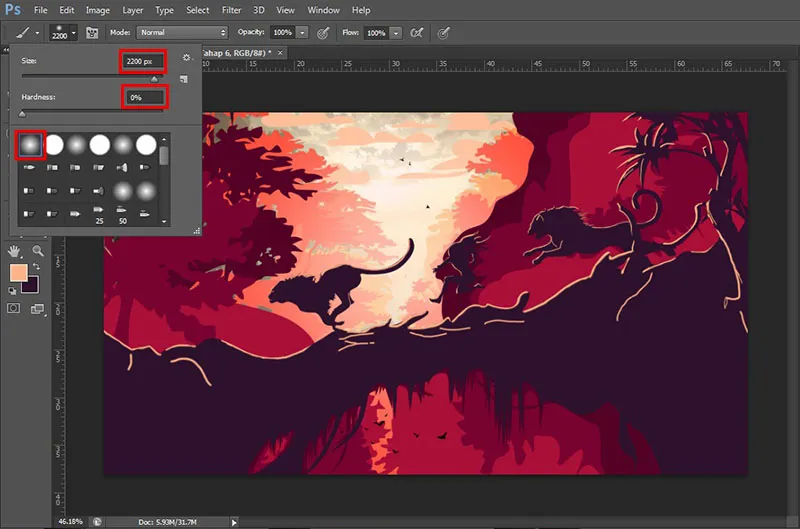Click the brush Hardness 0% input field

coord(144,97)
